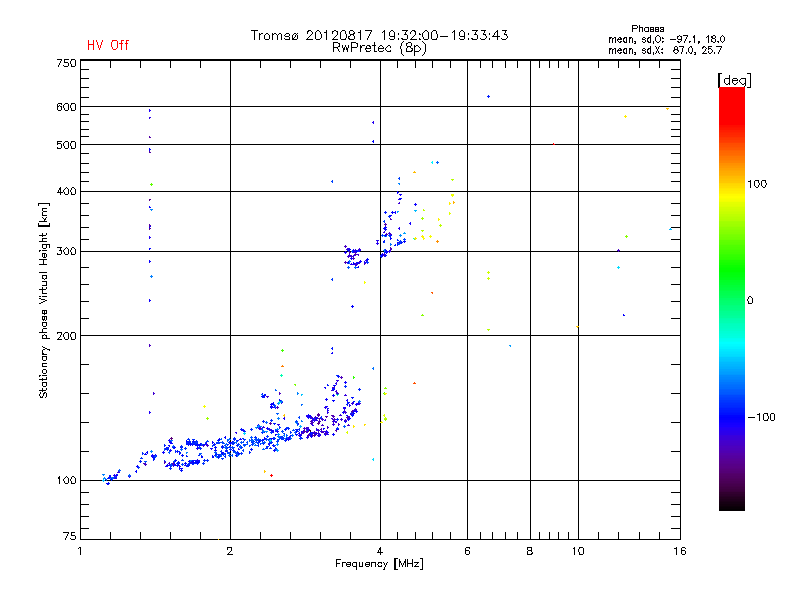Click the "Phases" statistics heading
800x600 pixels.
pyautogui.click(x=647, y=29)
